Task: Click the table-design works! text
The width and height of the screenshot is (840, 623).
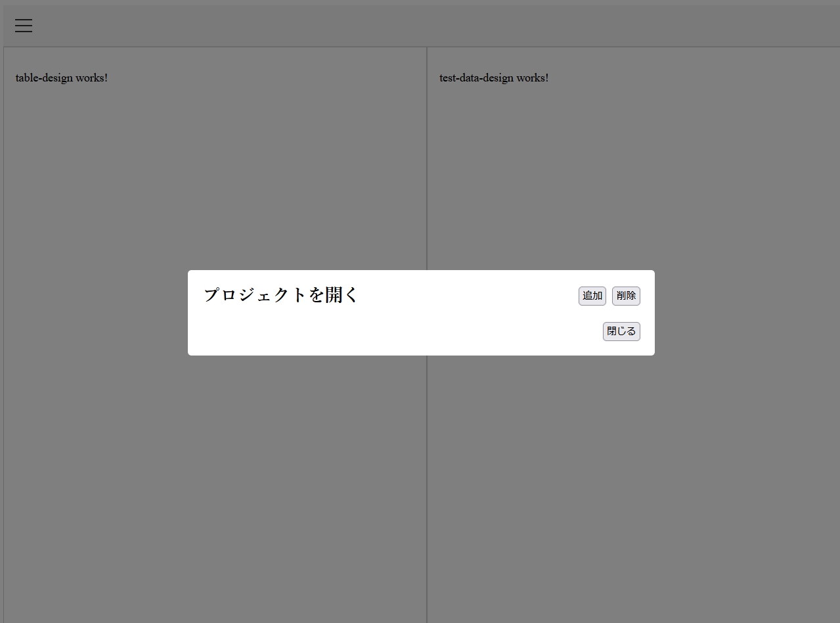Action: (61, 78)
